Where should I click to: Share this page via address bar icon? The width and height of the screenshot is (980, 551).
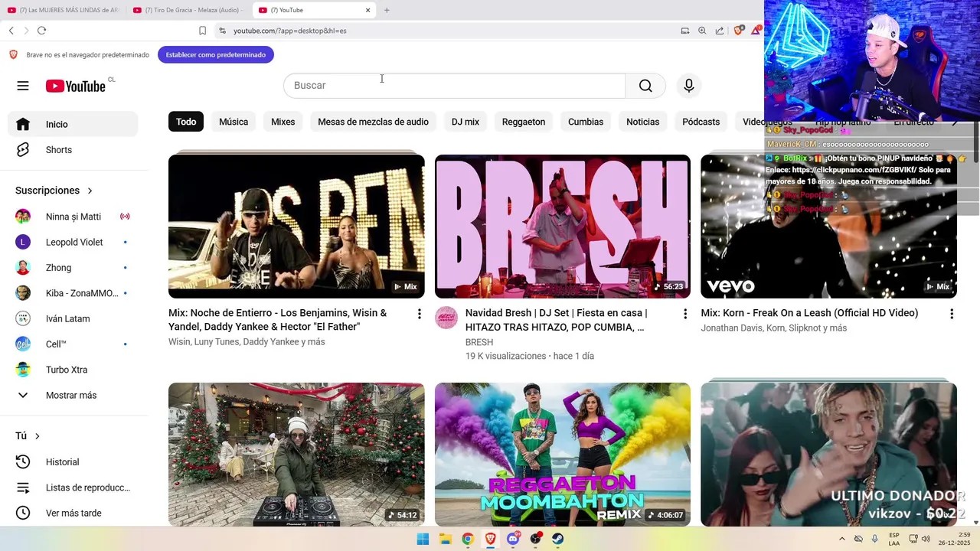point(720,31)
